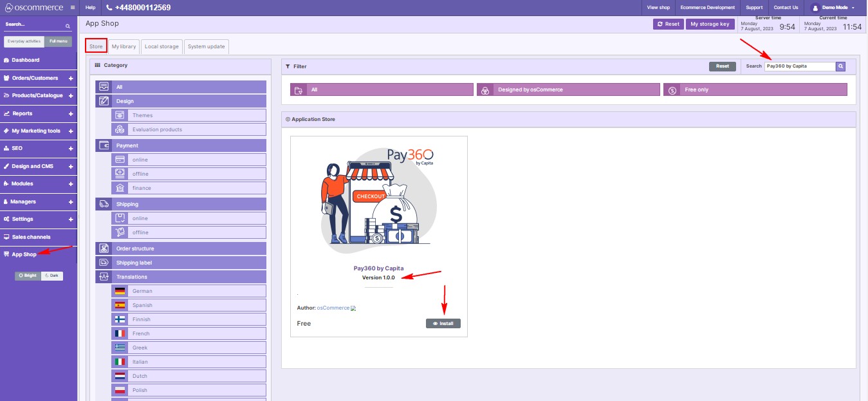Image resolution: width=868 pixels, height=401 pixels.
Task: Install the Pay360 by Capita app
Action: [x=443, y=323]
